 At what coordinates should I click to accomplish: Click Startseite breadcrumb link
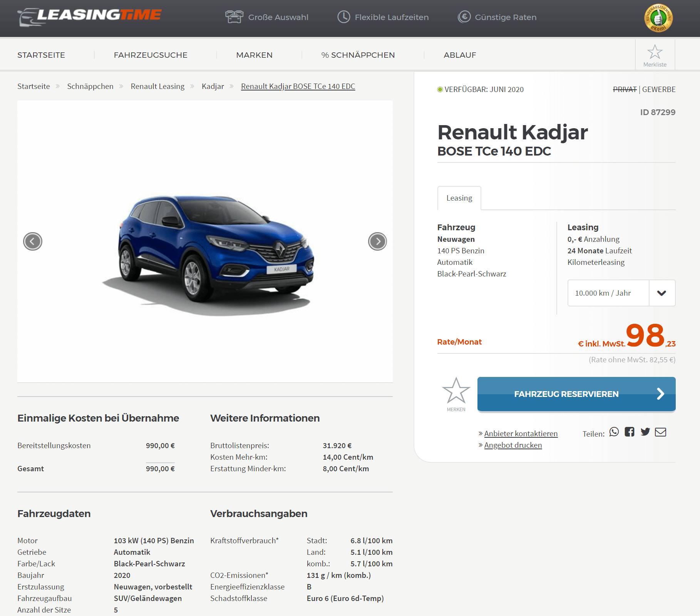(x=33, y=86)
